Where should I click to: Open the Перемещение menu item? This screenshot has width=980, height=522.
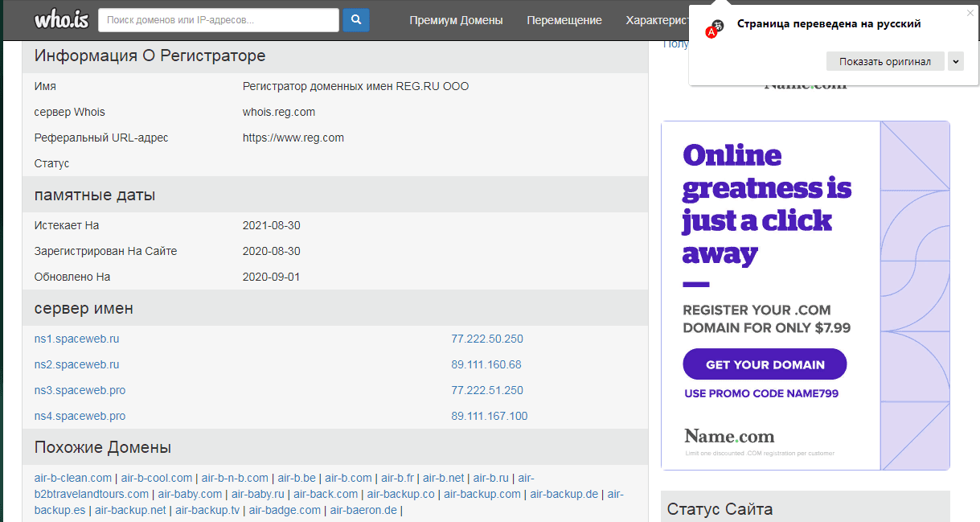pos(564,20)
